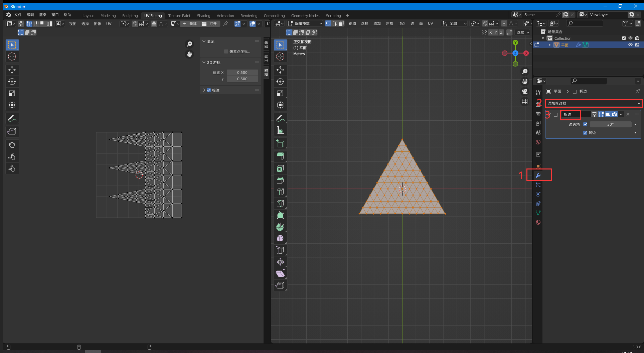Click the 打开 (Open) image button
644x353 pixels.
coord(210,24)
